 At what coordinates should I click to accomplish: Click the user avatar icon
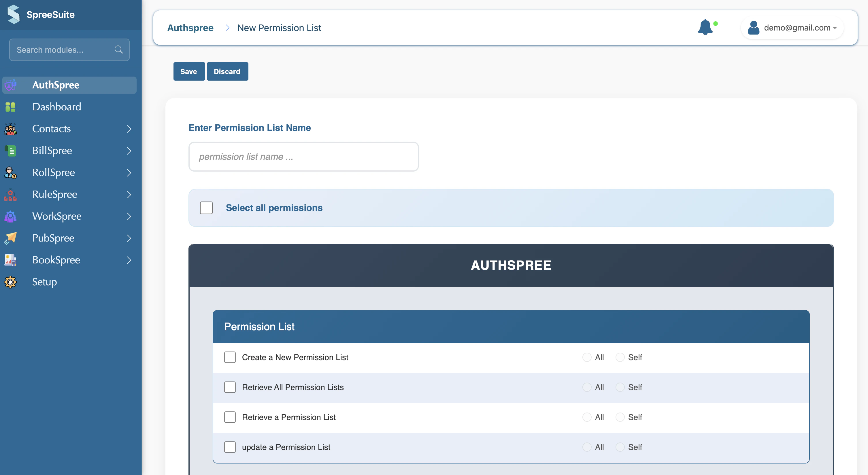(753, 28)
